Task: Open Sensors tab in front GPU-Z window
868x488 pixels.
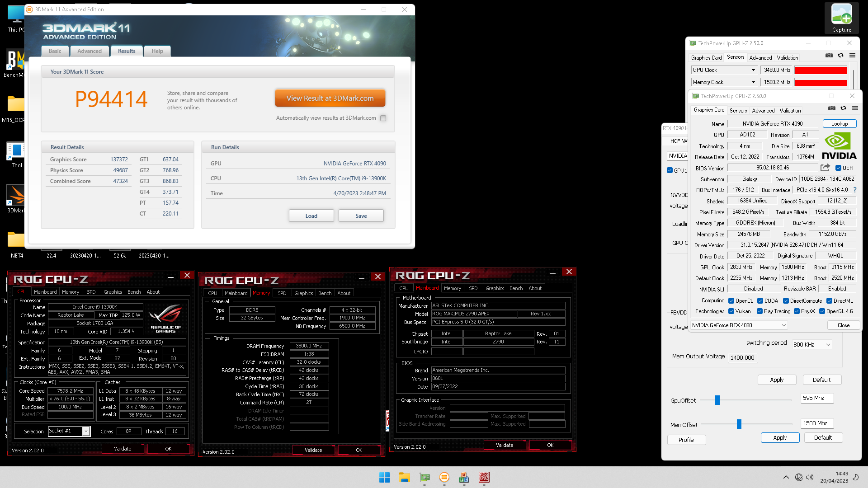Action: coord(738,110)
